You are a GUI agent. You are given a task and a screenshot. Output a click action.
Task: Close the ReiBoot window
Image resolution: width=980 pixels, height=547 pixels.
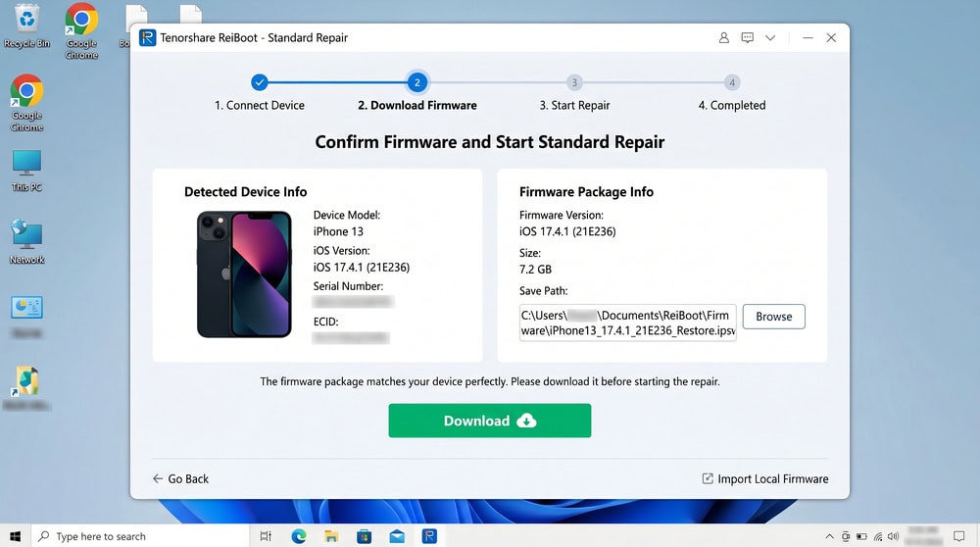tap(831, 38)
